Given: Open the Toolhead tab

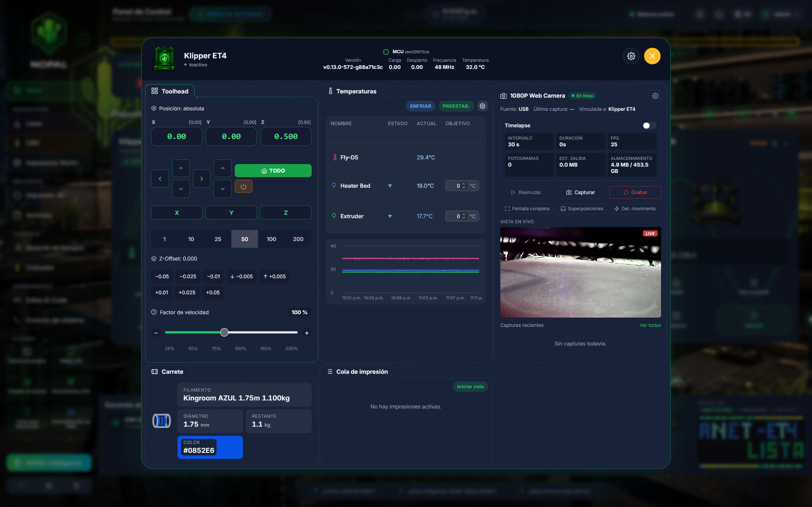Looking at the screenshot, I should [x=170, y=91].
